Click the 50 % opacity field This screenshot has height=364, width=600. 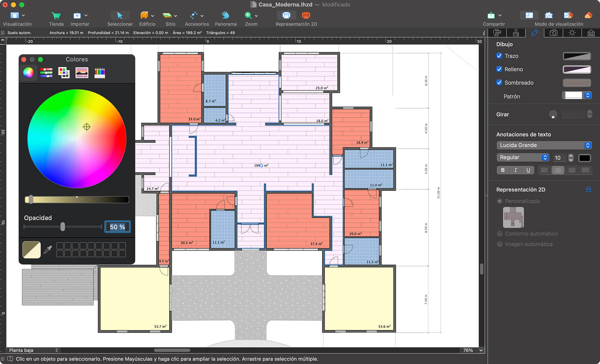point(117,227)
